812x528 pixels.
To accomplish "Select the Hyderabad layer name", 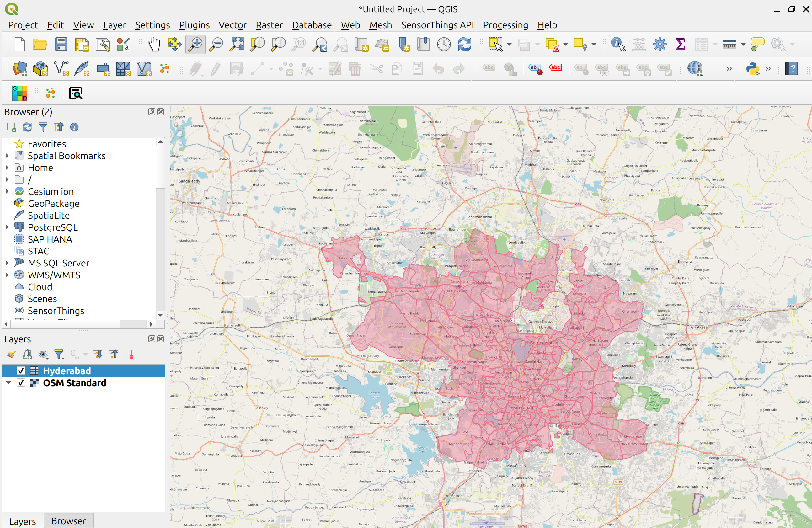I will [x=67, y=371].
